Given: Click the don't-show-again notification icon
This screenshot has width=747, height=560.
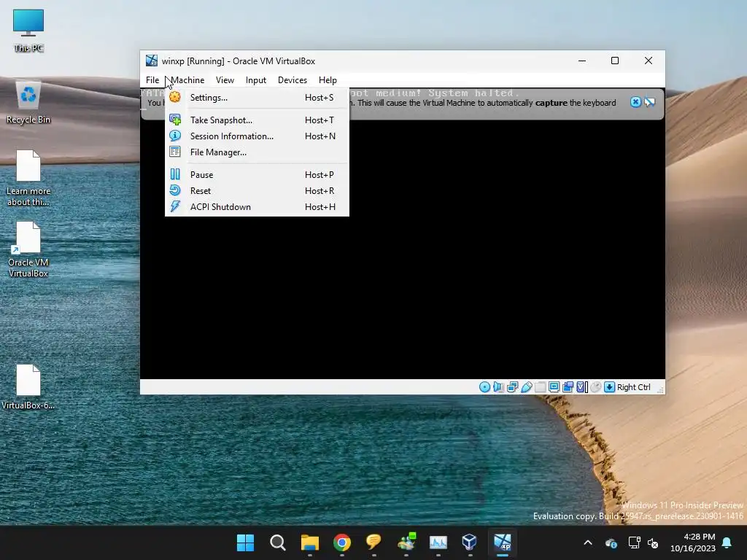Looking at the screenshot, I should [650, 102].
